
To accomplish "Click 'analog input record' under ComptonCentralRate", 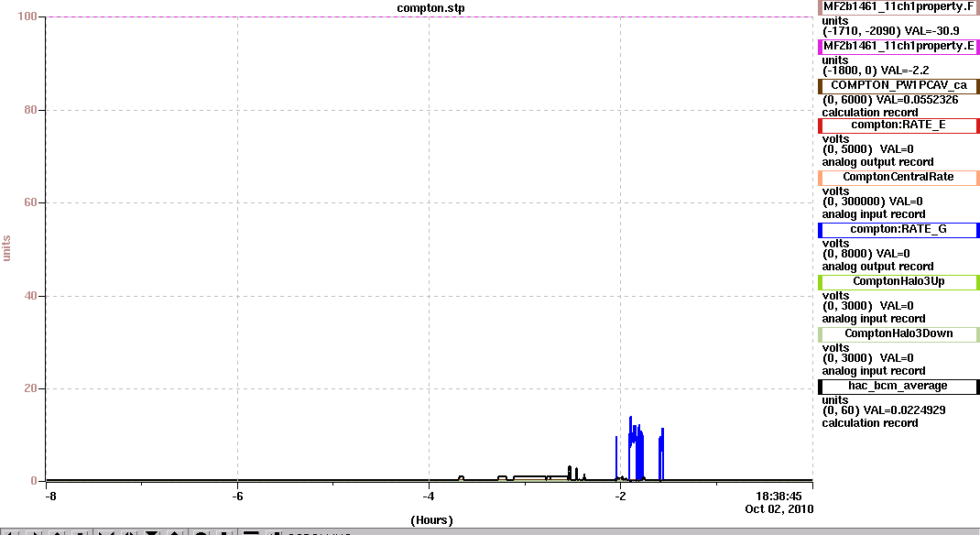I will point(874,213).
